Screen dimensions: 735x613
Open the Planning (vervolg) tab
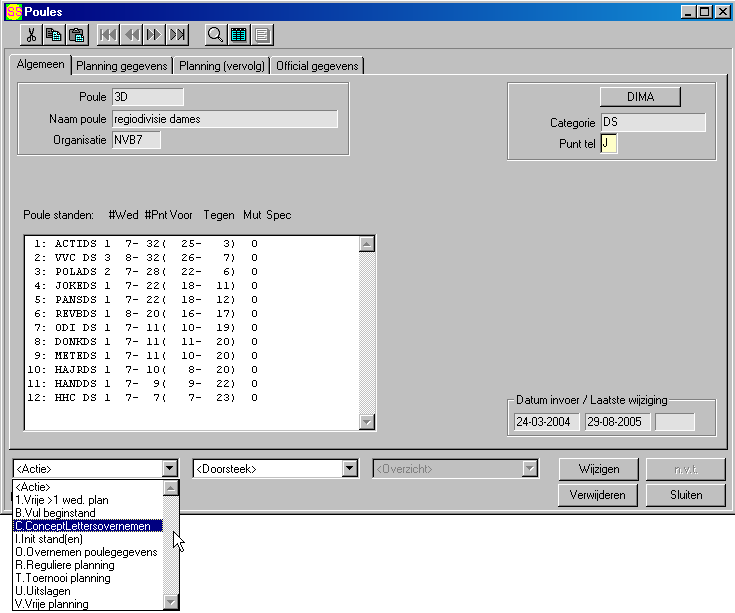click(222, 66)
